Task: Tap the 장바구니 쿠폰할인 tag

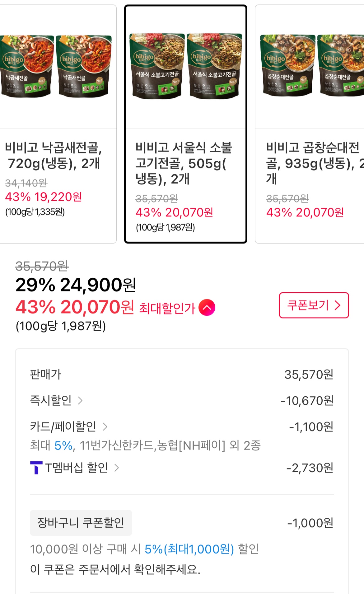Action: pos(81,523)
